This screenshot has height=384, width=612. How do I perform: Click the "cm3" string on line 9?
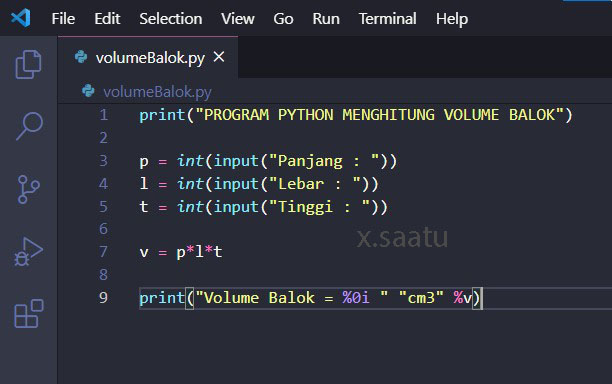(x=421, y=298)
